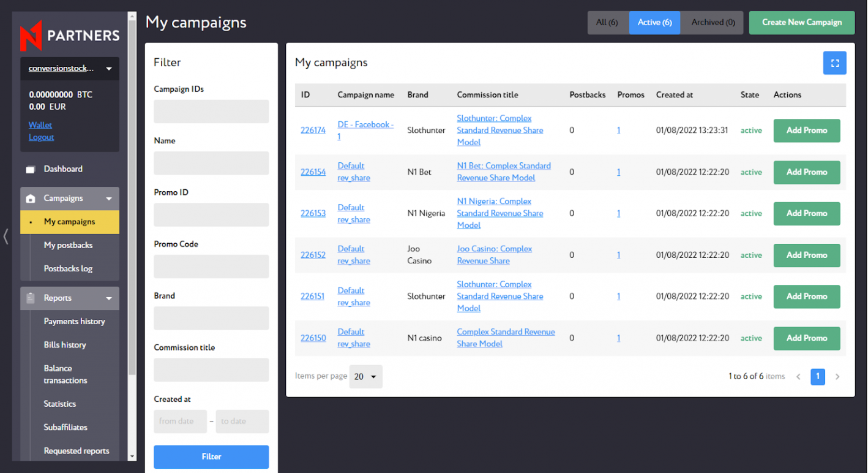The width and height of the screenshot is (868, 473).
Task: Click the Campaigns home icon
Action: (31, 199)
